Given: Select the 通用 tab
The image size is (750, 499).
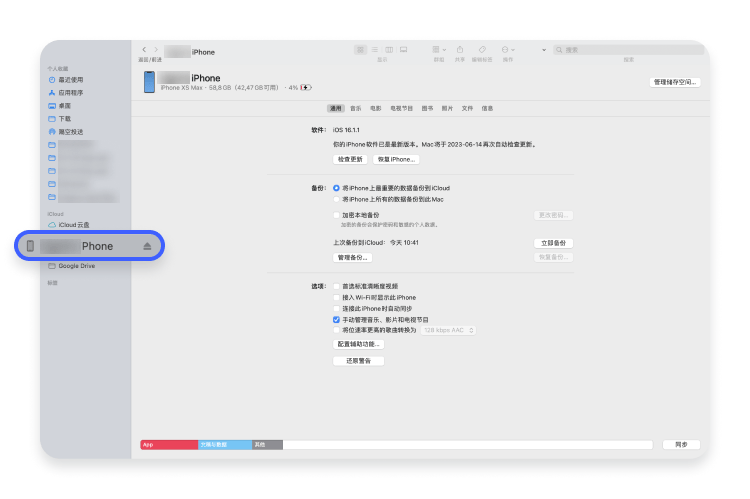Looking at the screenshot, I should point(336,109).
